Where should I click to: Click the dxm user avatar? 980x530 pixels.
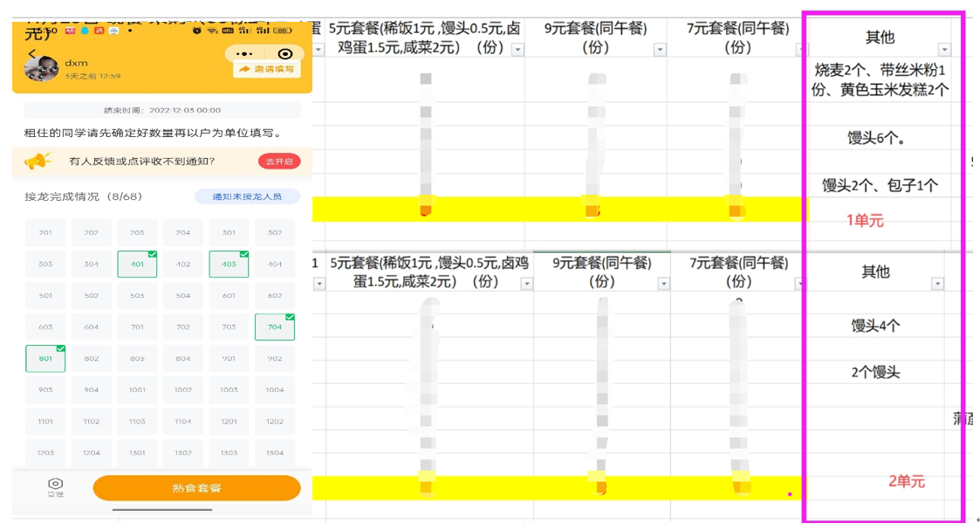point(41,70)
